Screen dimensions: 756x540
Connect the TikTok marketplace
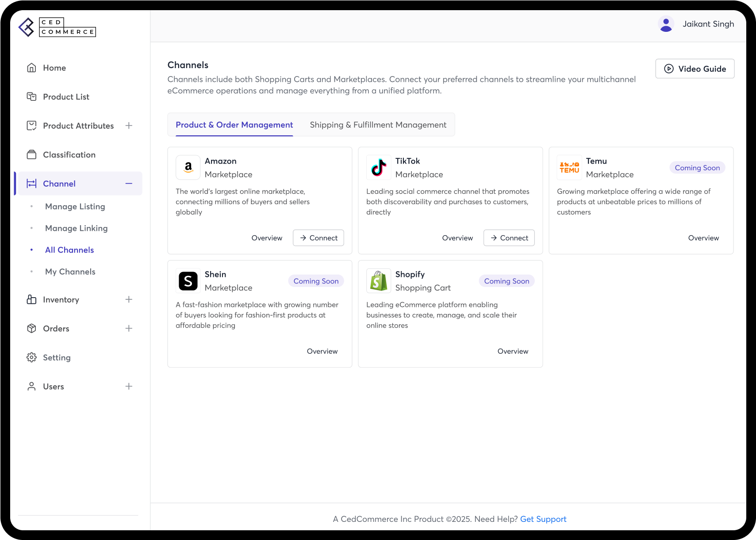(x=509, y=238)
